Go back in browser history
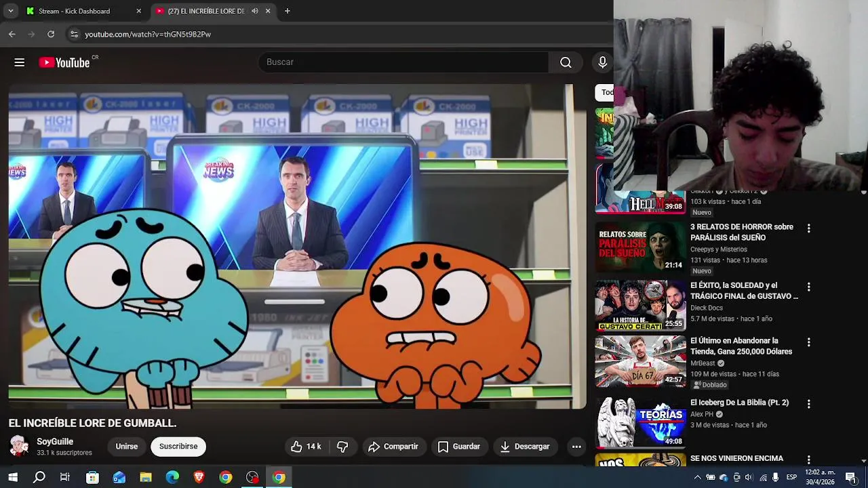868x488 pixels. (x=12, y=34)
